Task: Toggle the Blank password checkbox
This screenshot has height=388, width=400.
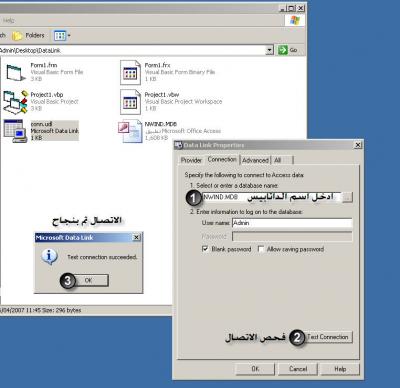Action: [x=205, y=249]
